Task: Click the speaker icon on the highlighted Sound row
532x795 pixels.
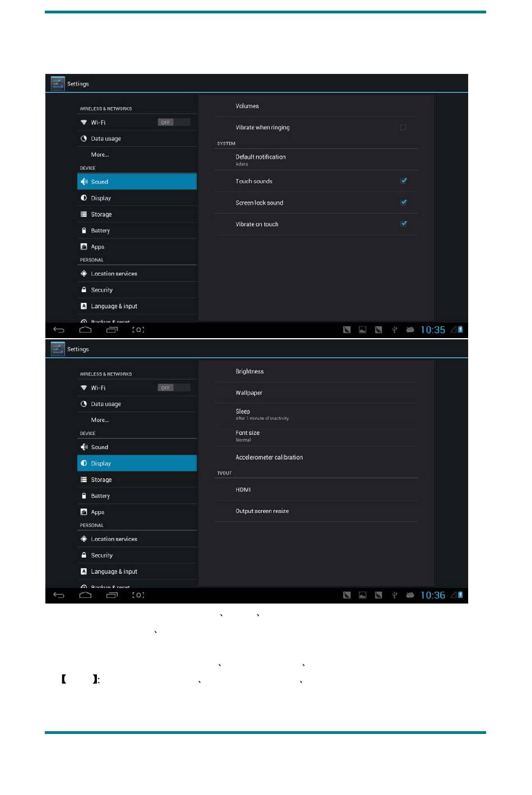Action: pyautogui.click(x=84, y=181)
